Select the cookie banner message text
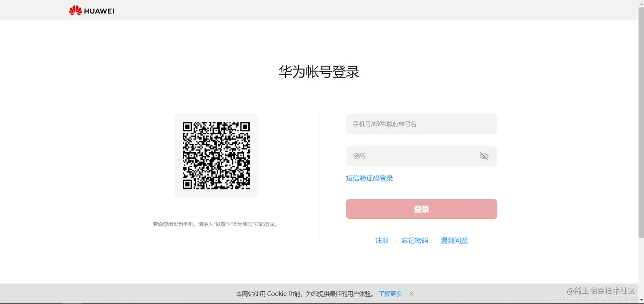Screen dimensions: 644x304 pyautogui.click(x=304, y=294)
